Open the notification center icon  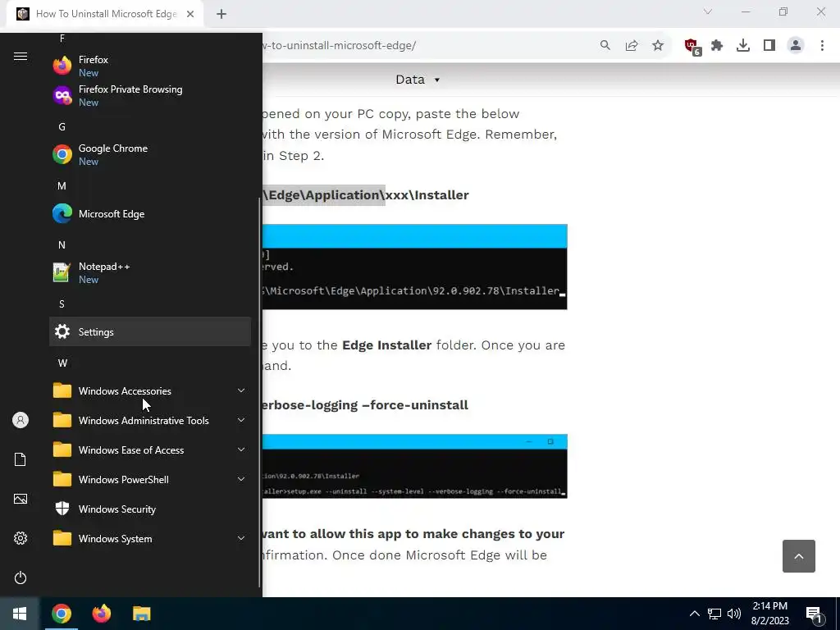[815, 614]
